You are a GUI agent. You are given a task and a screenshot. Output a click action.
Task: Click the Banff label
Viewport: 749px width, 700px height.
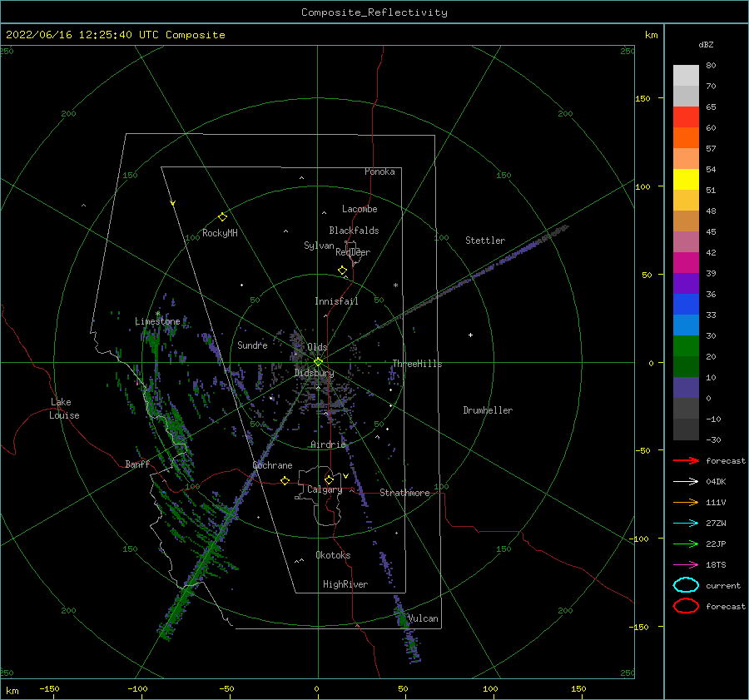tap(137, 464)
